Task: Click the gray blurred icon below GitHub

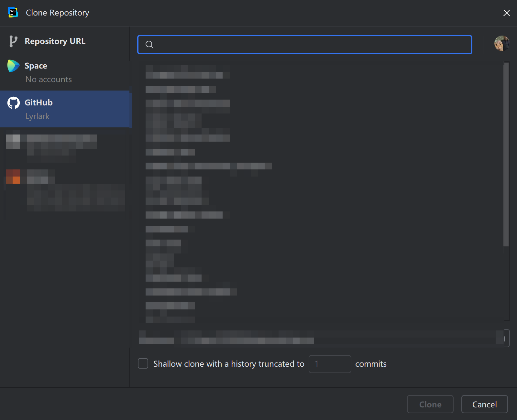Action: coord(13,142)
